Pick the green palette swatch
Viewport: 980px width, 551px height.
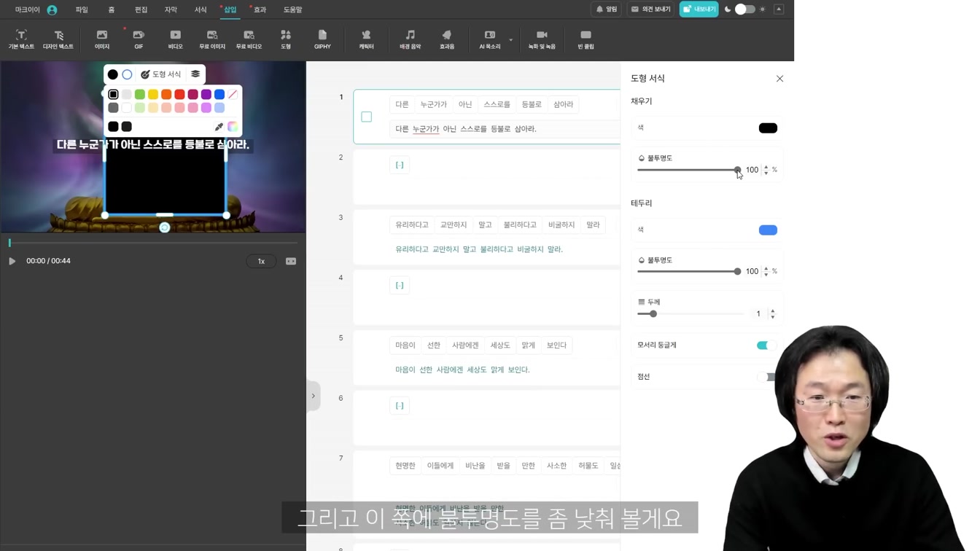(139, 94)
